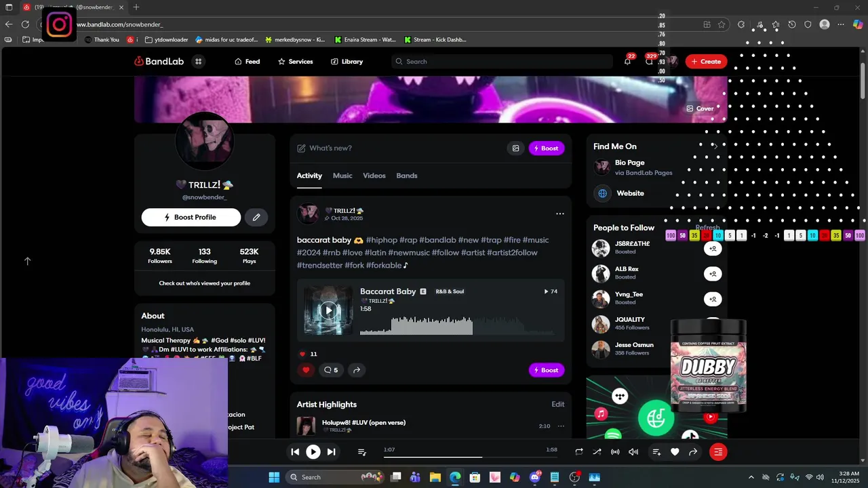This screenshot has width=868, height=488.
Task: Open the player queue list icon
Action: [x=361, y=451]
